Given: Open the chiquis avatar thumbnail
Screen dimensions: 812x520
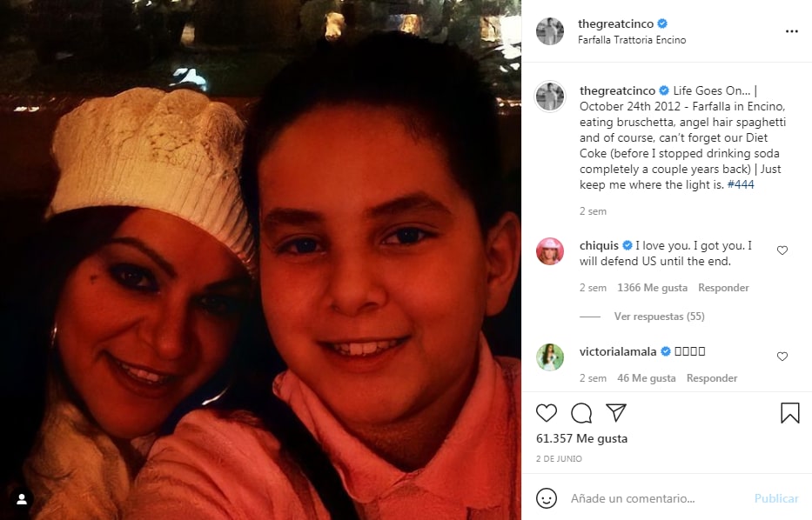Looking at the screenshot, I should pos(550,251).
